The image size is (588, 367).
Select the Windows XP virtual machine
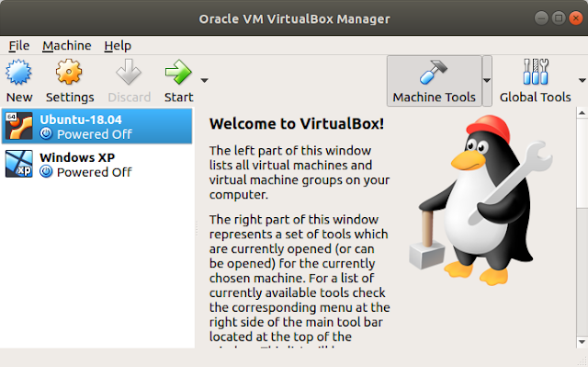tap(97, 164)
